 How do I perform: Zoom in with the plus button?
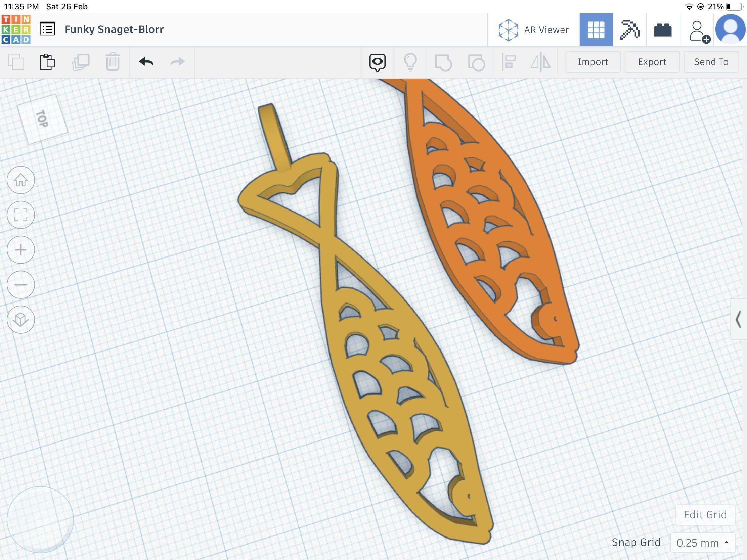[21, 250]
